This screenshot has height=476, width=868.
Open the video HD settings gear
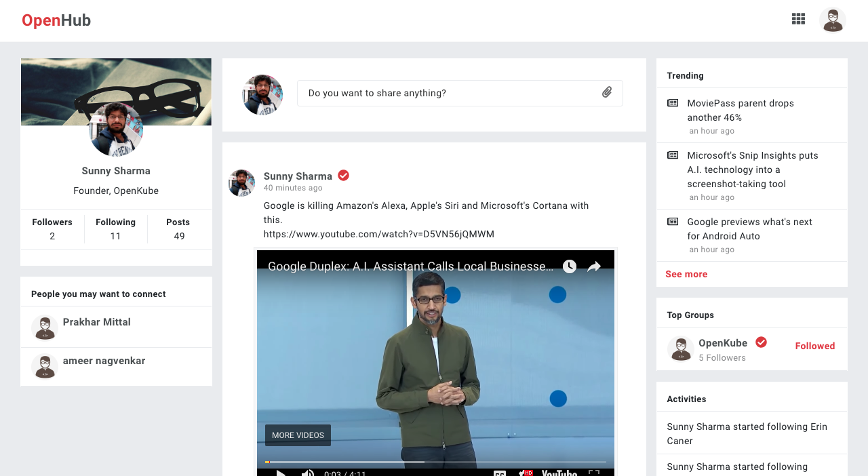525,473
